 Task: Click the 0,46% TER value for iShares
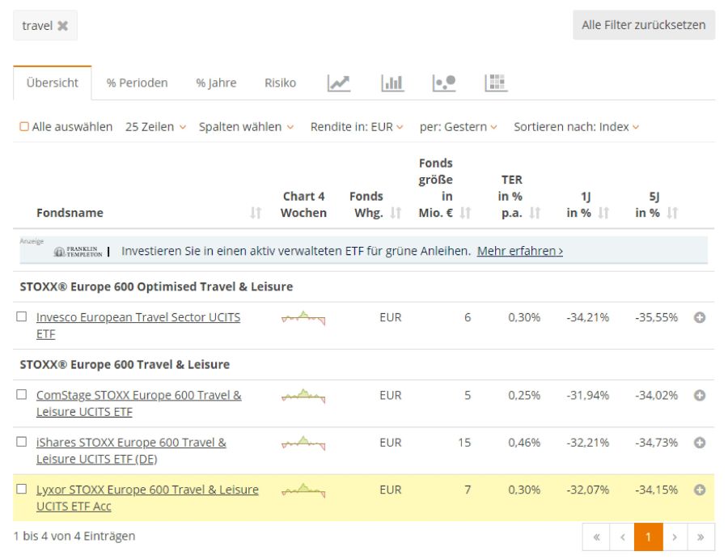pyautogui.click(x=524, y=443)
